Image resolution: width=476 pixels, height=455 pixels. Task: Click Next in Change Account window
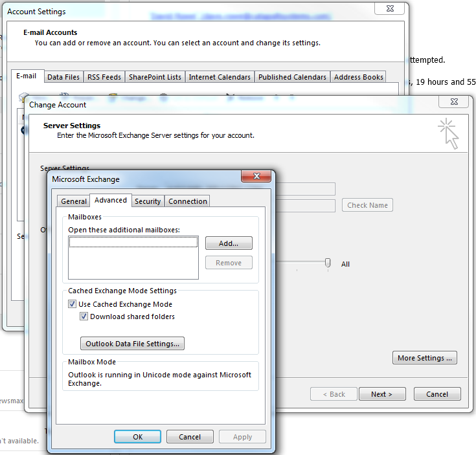[382, 394]
